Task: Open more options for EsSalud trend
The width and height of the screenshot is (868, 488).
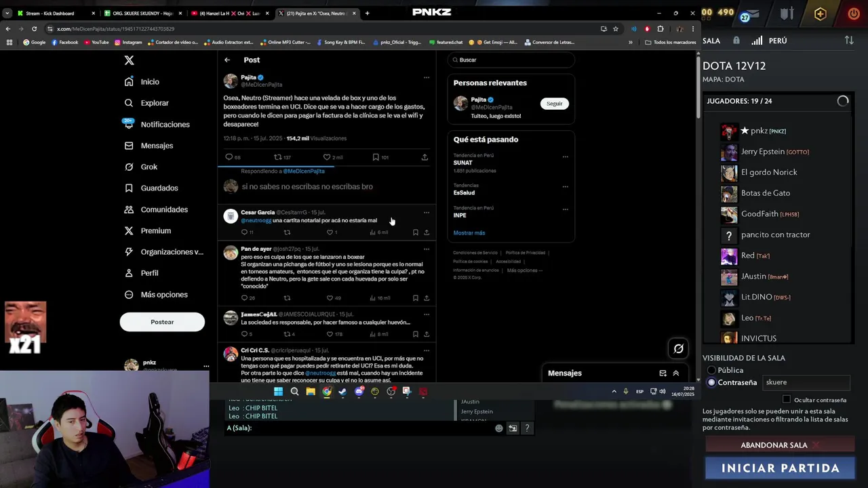Action: (565, 186)
